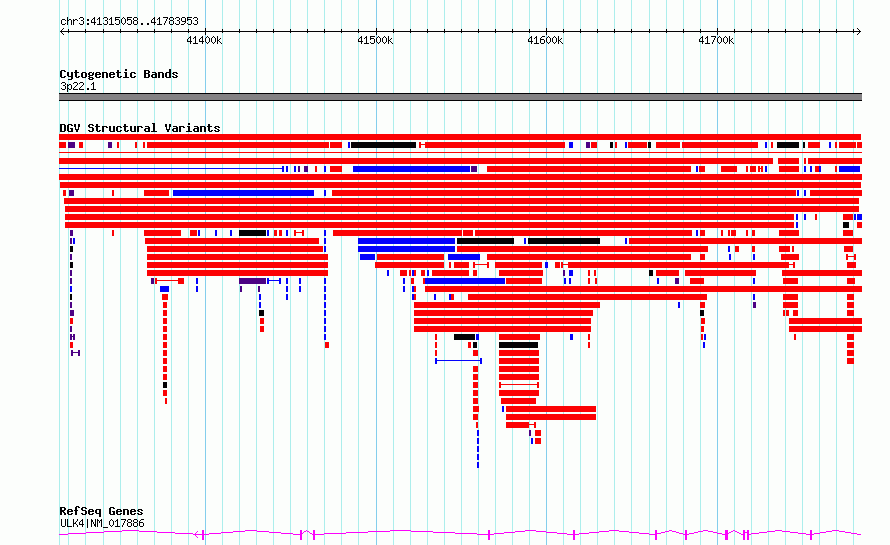Click the gray 3p22.1 cytogenetic band bar
890x545 pixels.
point(460,97)
